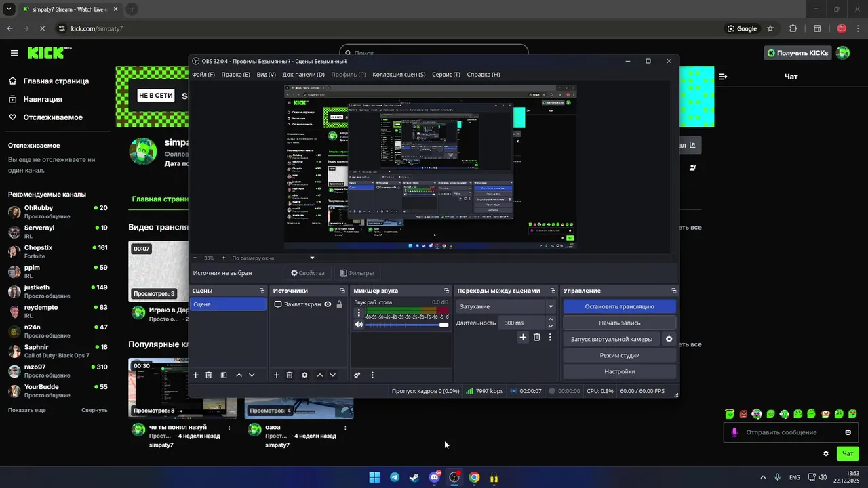The height and width of the screenshot is (488, 868).
Task: Click Запуск виртуальной камеры button
Action: coord(612,339)
